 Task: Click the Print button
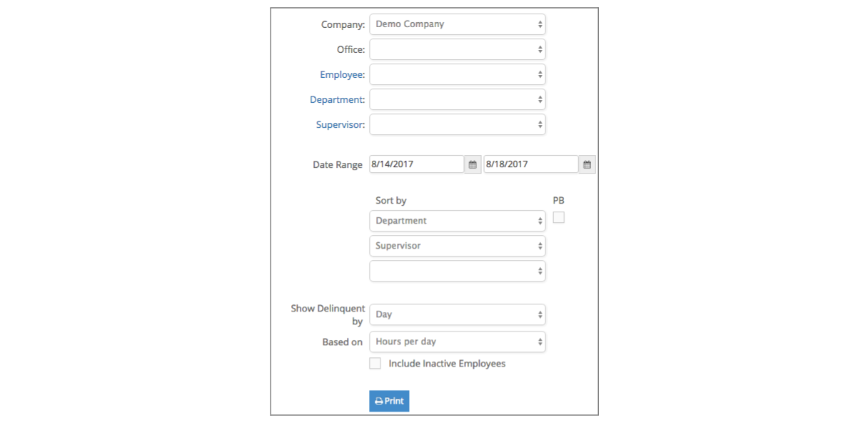pyautogui.click(x=389, y=401)
